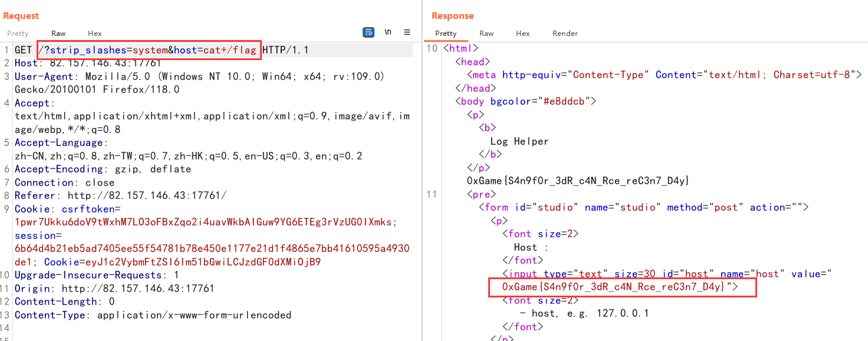Select the Response Hex tab
The image size is (868, 341).
(523, 34)
